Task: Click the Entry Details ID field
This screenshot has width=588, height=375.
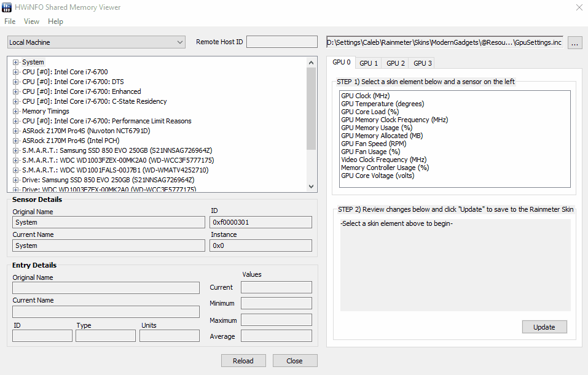Action: pyautogui.click(x=42, y=336)
